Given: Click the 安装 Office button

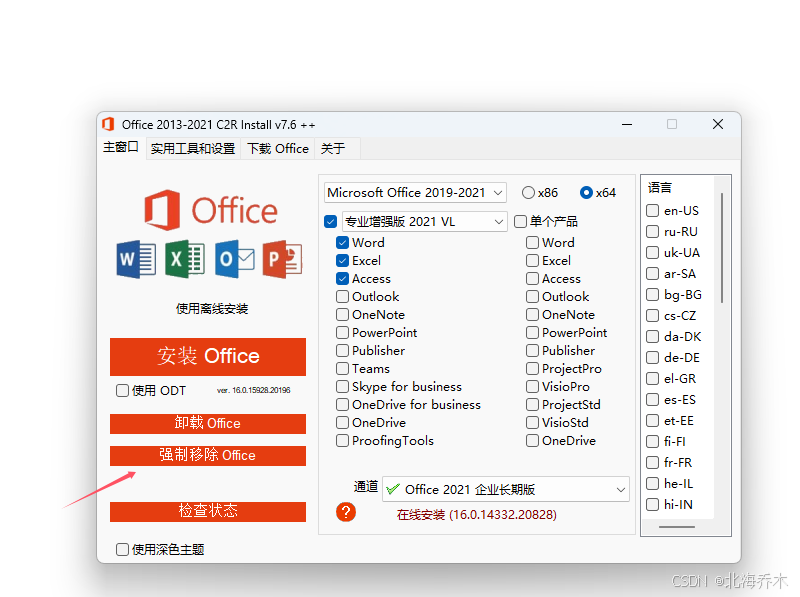Looking at the screenshot, I should tap(208, 356).
